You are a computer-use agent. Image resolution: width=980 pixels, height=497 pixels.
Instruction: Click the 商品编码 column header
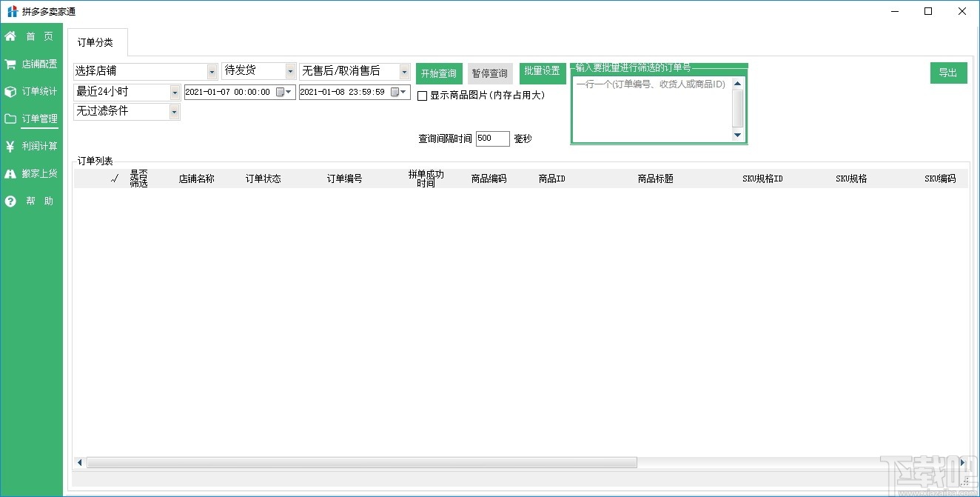click(x=489, y=179)
